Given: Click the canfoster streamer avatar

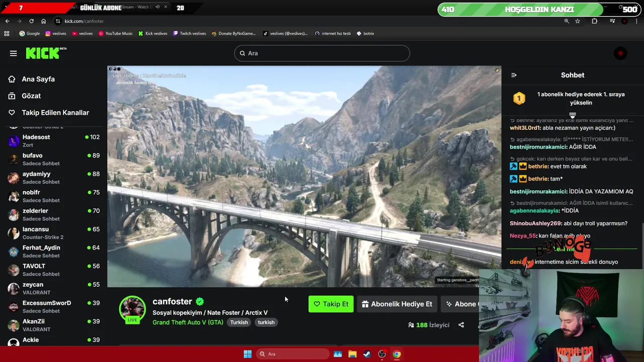Looking at the screenshot, I should tap(132, 309).
